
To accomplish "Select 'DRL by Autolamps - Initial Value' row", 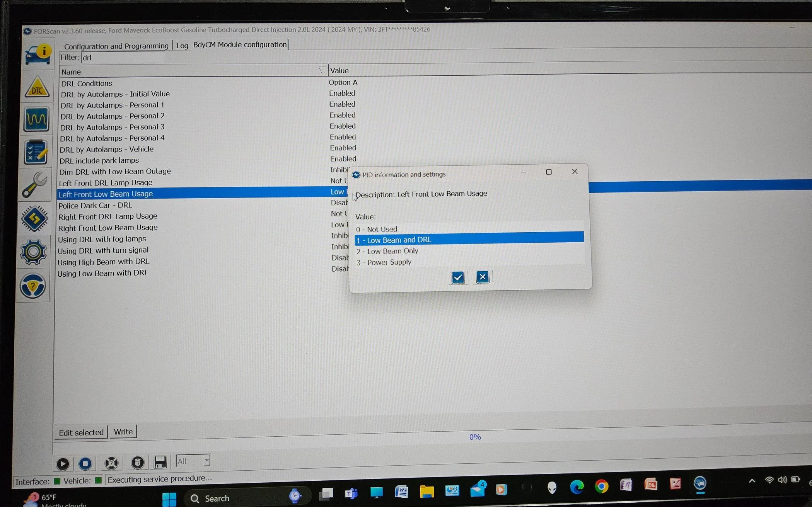I will pyautogui.click(x=115, y=94).
